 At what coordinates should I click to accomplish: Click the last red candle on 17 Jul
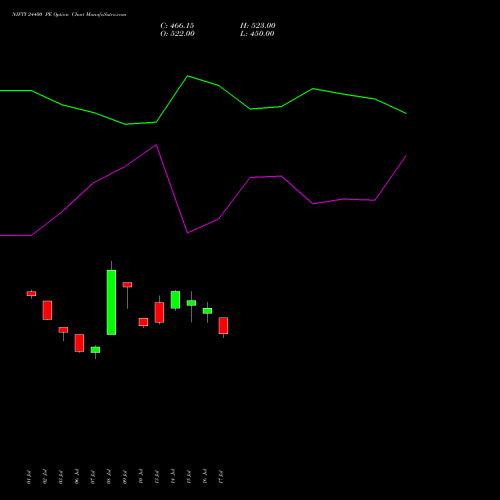point(223,325)
